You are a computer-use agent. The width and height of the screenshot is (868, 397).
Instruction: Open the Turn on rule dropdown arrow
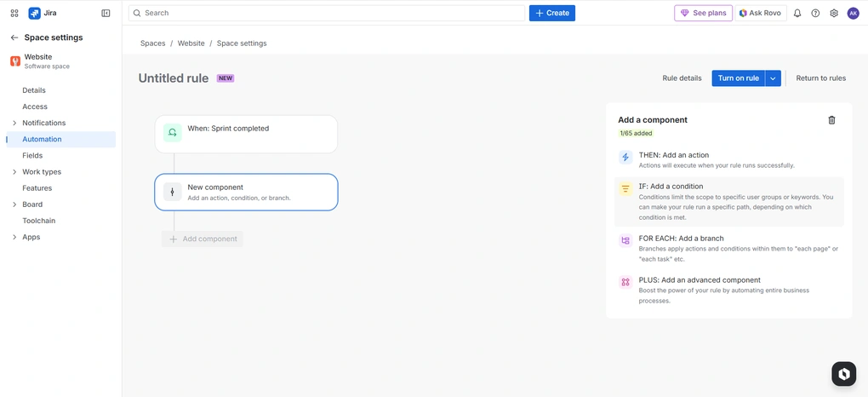(x=774, y=78)
